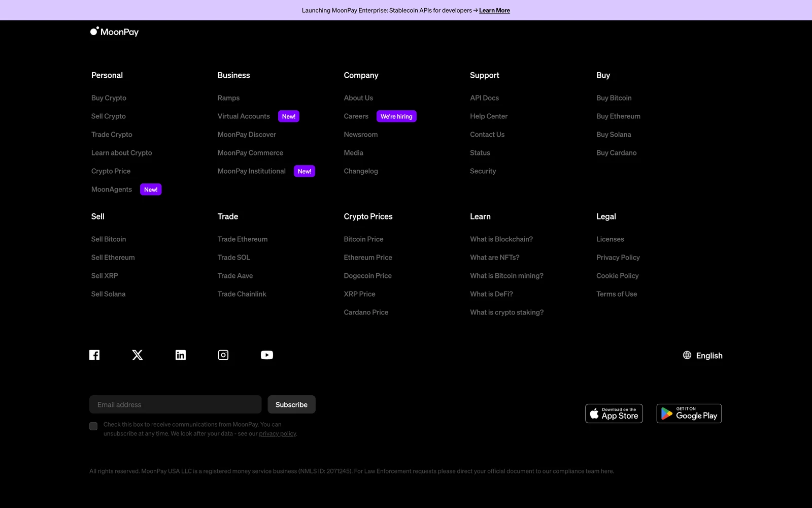812x508 pixels.
Task: Go to MoonPay Discover
Action: [247, 135]
